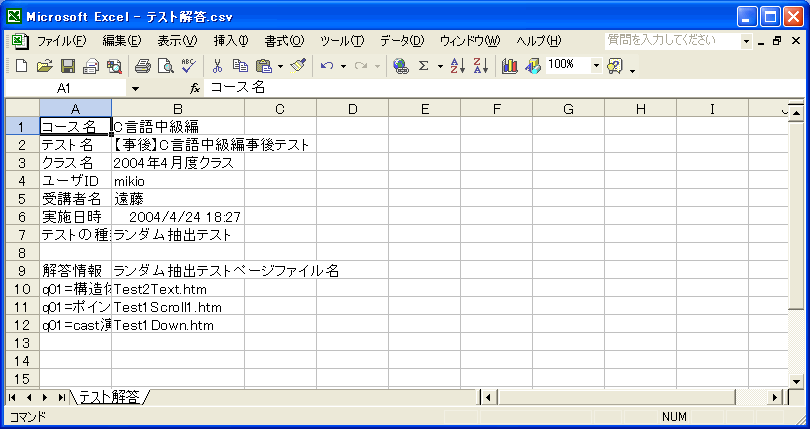Click the Excel workbook icon in the menu bar
The image size is (810, 429).
point(20,41)
